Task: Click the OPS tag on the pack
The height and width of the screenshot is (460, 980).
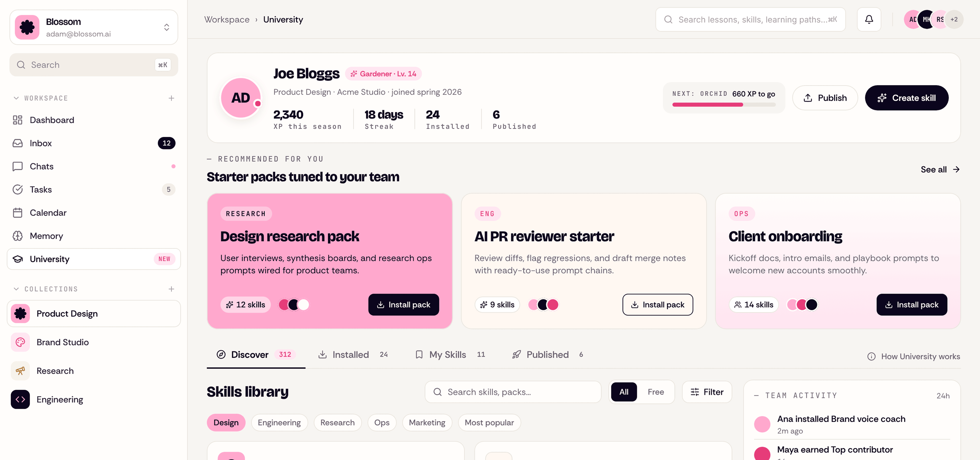Action: (741, 214)
